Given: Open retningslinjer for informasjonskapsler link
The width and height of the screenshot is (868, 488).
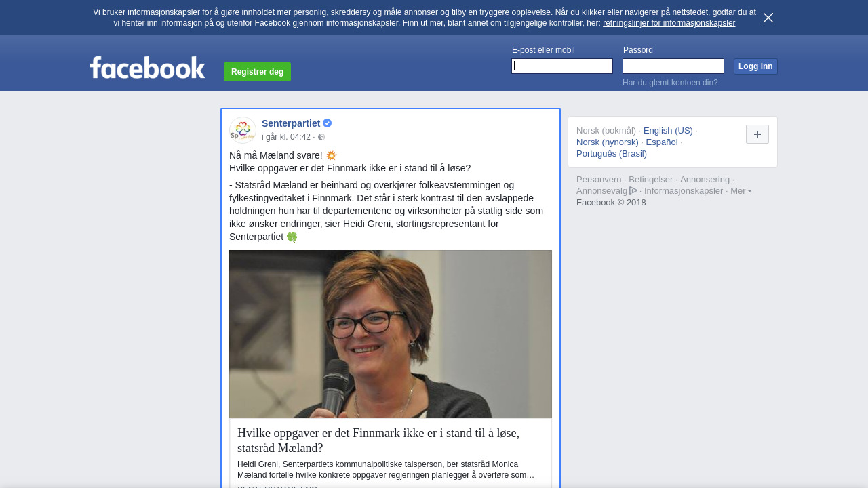Looking at the screenshot, I should (x=669, y=23).
